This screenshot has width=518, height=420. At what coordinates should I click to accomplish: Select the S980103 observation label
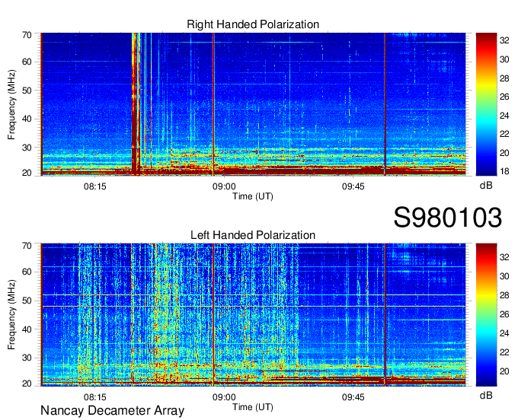(x=448, y=218)
